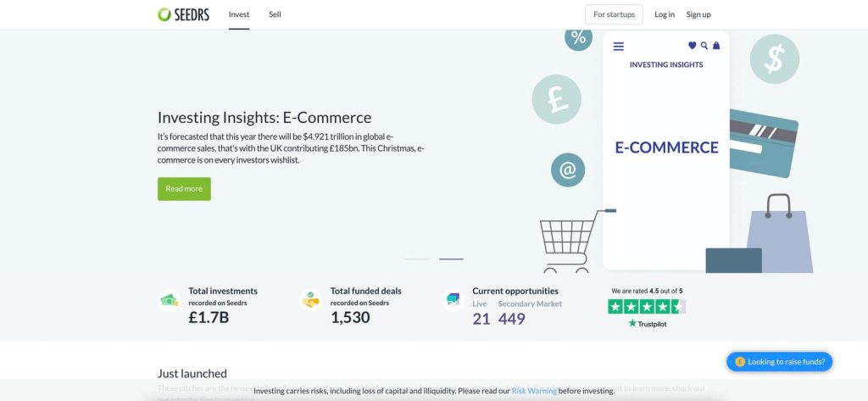Screen dimensions: 868x401
Task: Click the dollar sign circle icon
Action: [x=775, y=58]
